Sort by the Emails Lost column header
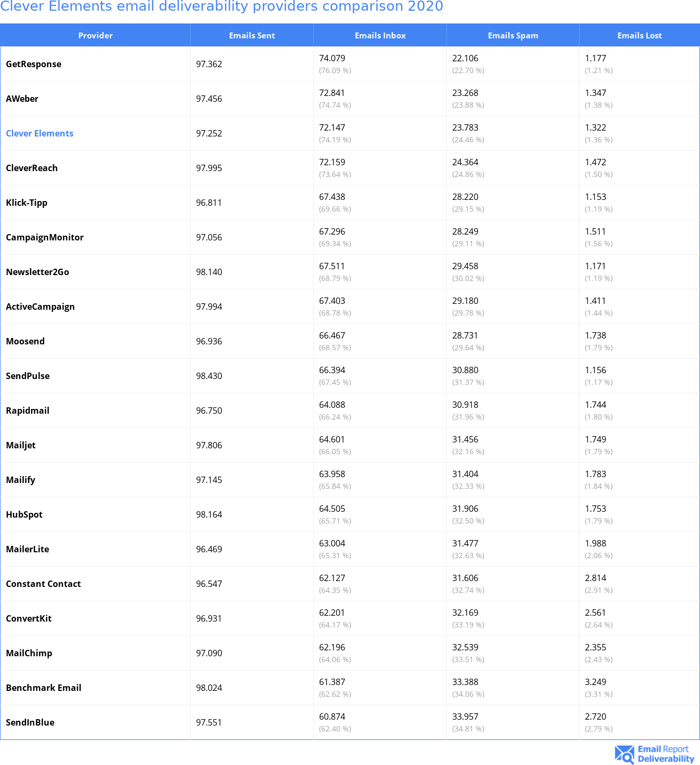 coord(639,36)
